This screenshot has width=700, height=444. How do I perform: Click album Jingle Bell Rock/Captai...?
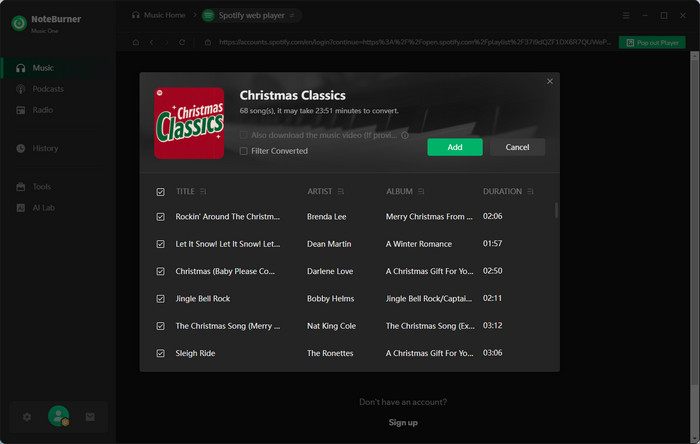[429, 298]
